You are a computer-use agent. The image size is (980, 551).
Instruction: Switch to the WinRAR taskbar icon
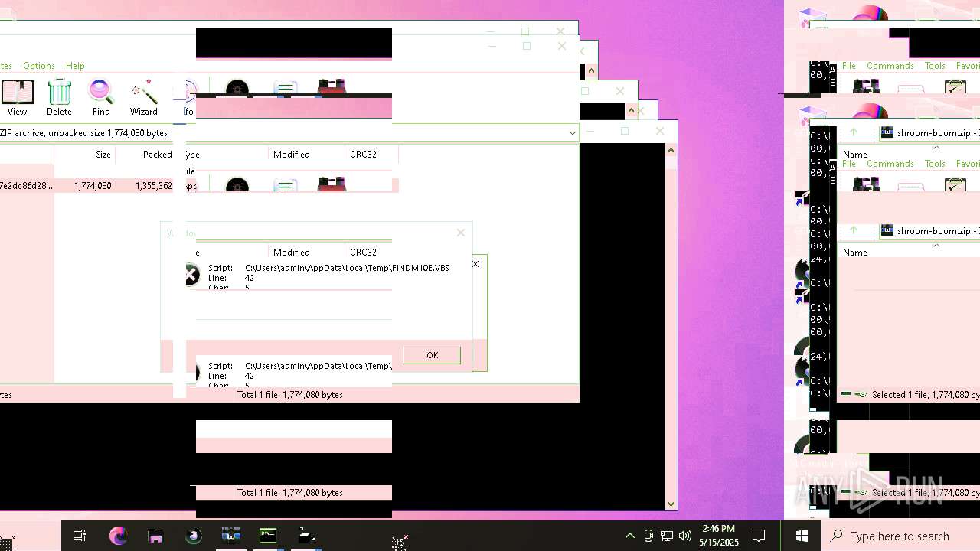coord(231,536)
